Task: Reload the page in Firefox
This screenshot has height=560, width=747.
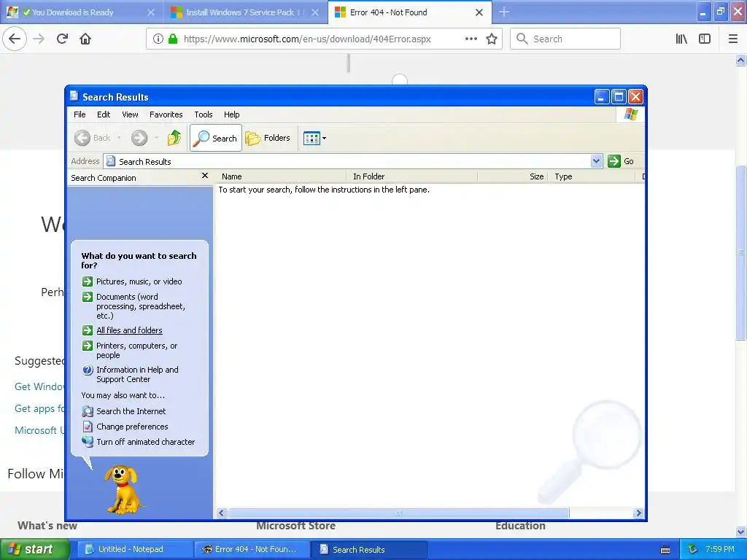Action: click(x=62, y=39)
